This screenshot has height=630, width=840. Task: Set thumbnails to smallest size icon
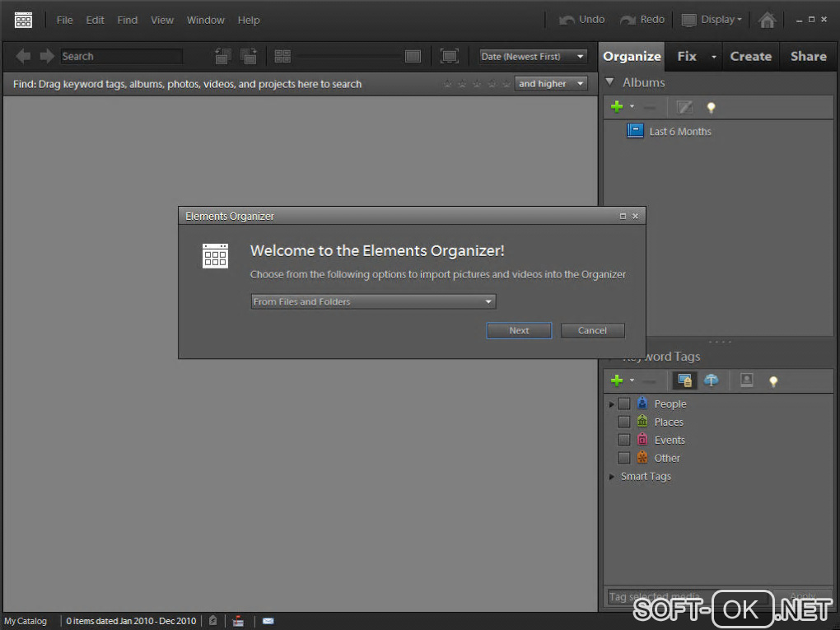282,56
